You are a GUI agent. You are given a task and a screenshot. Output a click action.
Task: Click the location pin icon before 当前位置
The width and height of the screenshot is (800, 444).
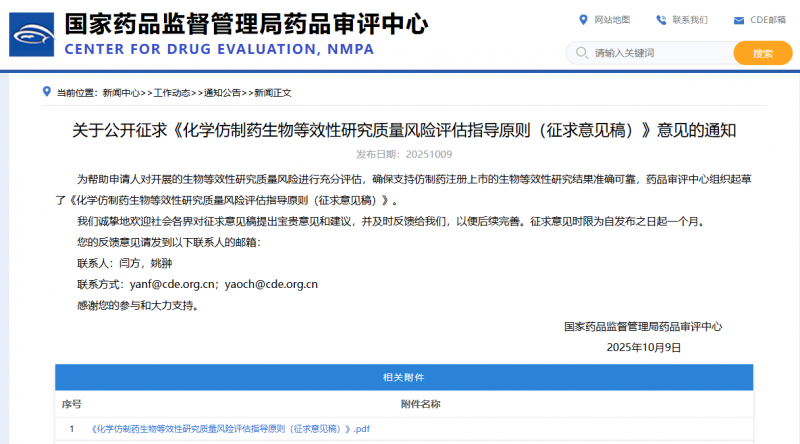tap(46, 92)
